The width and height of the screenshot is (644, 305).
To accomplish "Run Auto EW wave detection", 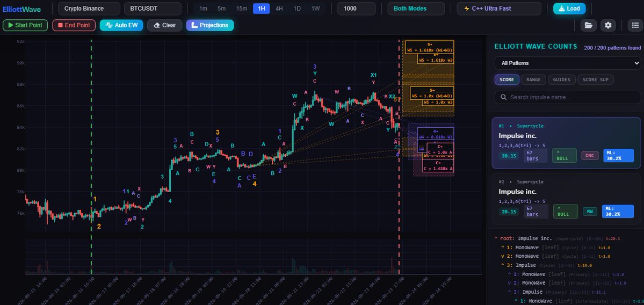I will [121, 25].
